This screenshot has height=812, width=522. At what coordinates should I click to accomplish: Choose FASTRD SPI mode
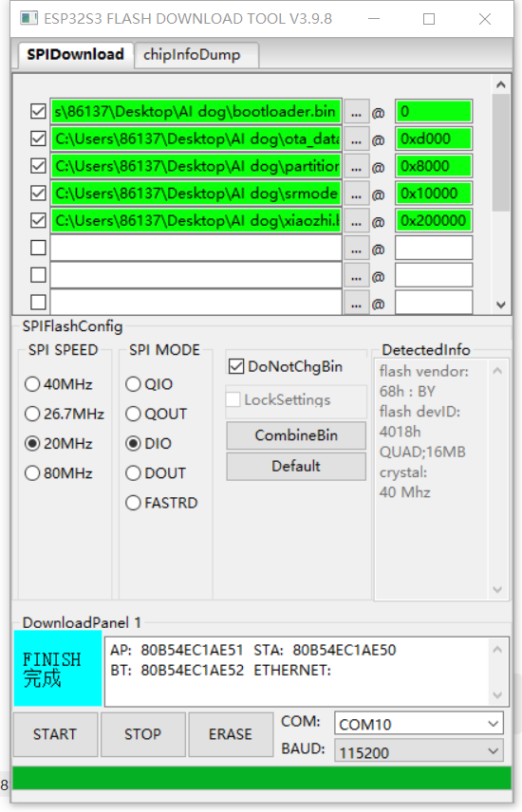(133, 503)
